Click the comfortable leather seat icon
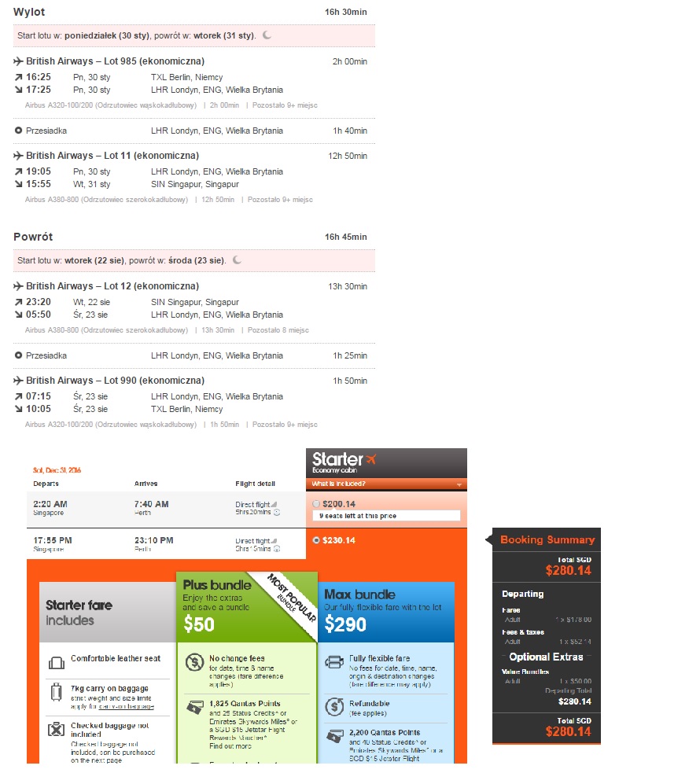 (57, 662)
